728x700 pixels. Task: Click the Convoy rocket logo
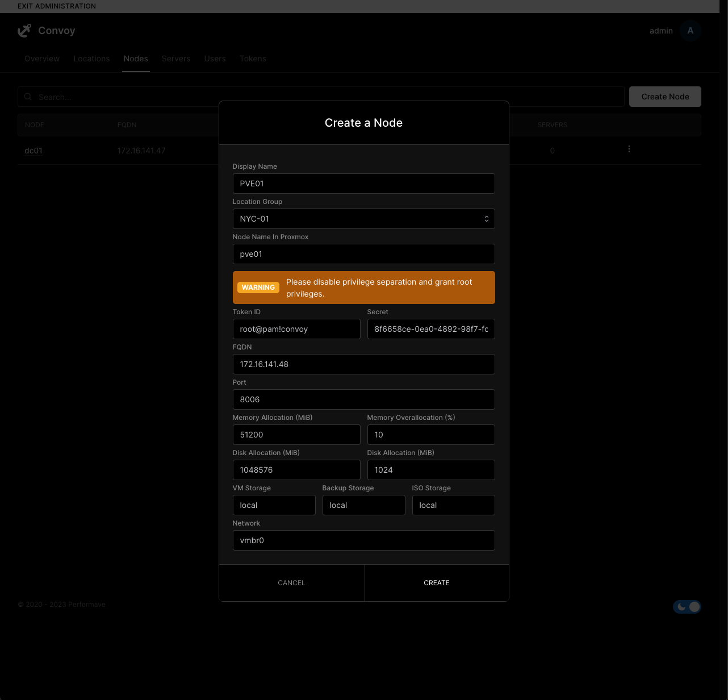click(x=24, y=31)
